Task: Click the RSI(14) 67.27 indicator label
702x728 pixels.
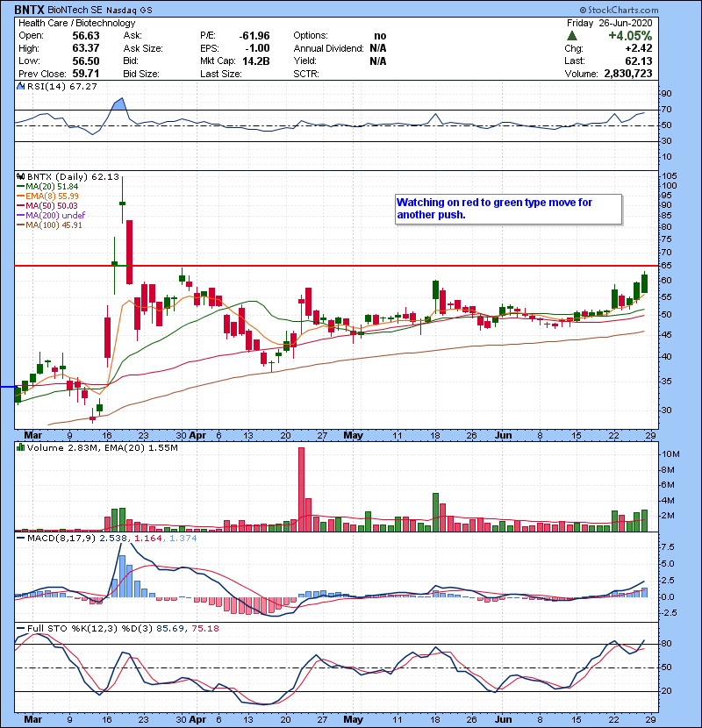Action: pyautogui.click(x=62, y=86)
